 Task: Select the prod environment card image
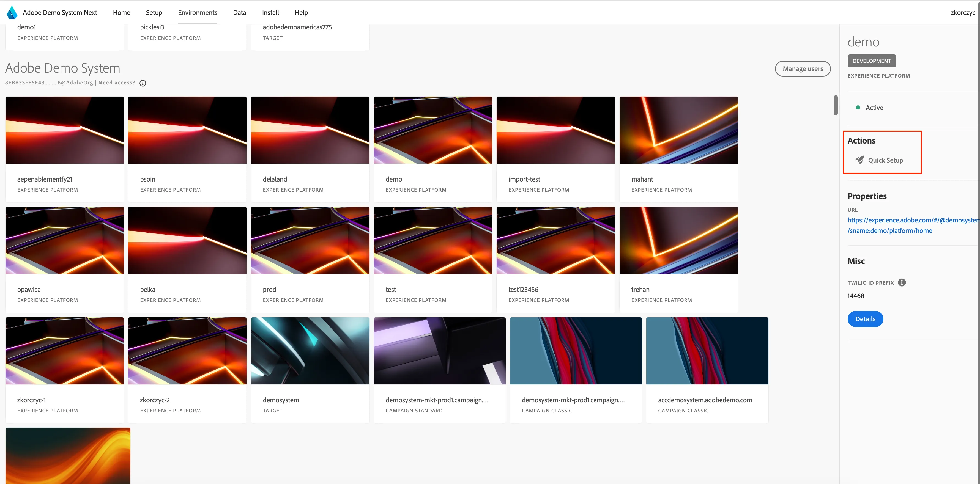click(x=310, y=240)
